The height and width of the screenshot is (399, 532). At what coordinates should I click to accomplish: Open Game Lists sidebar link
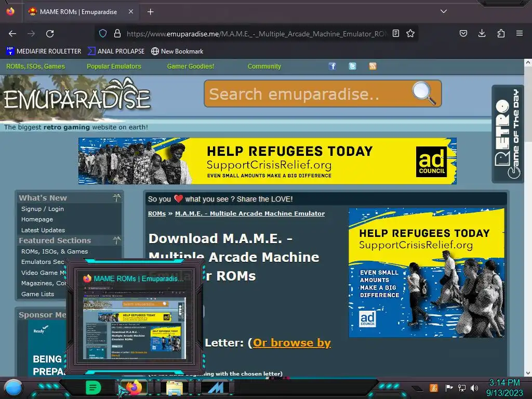(x=37, y=294)
